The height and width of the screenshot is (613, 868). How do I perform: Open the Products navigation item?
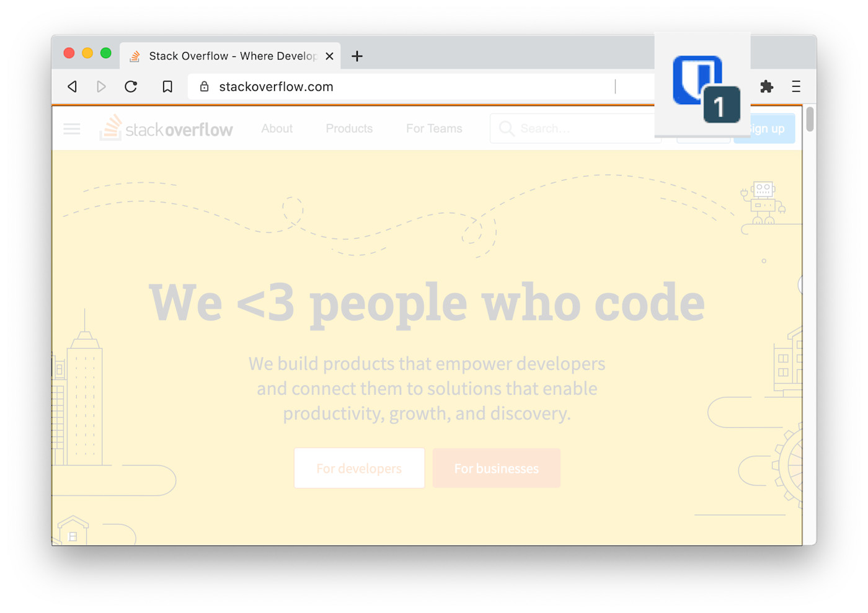coord(349,128)
